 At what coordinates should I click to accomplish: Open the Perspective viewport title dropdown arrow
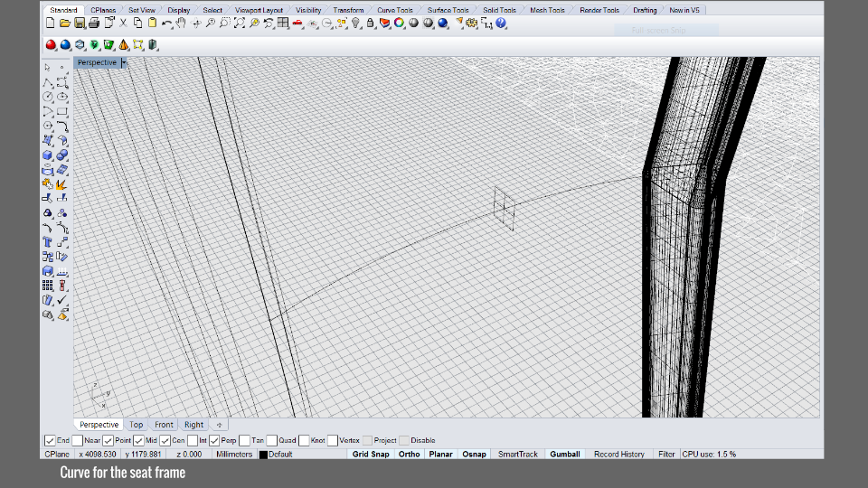tap(124, 62)
